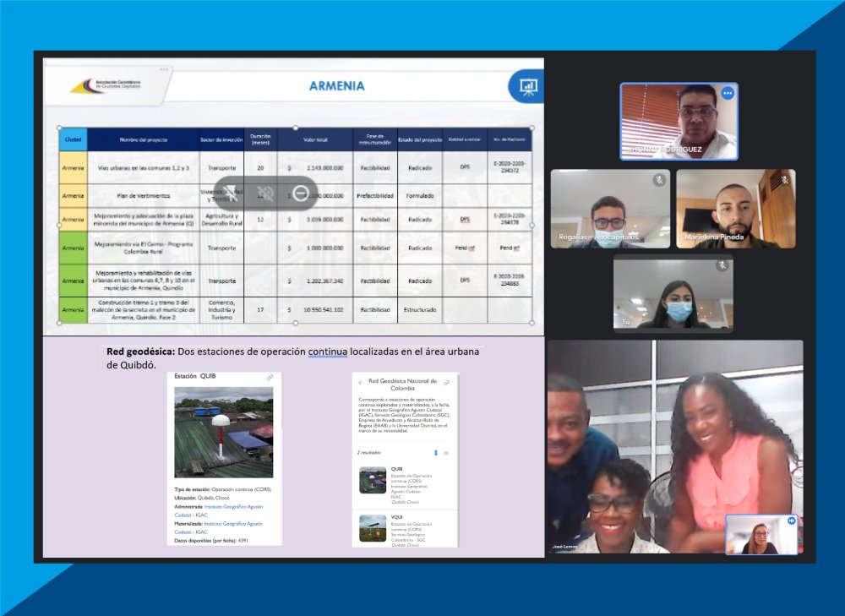Open the three-dot menu on Jhonny Rodriguez's tile
This screenshot has height=616, width=845.
pos(728,93)
